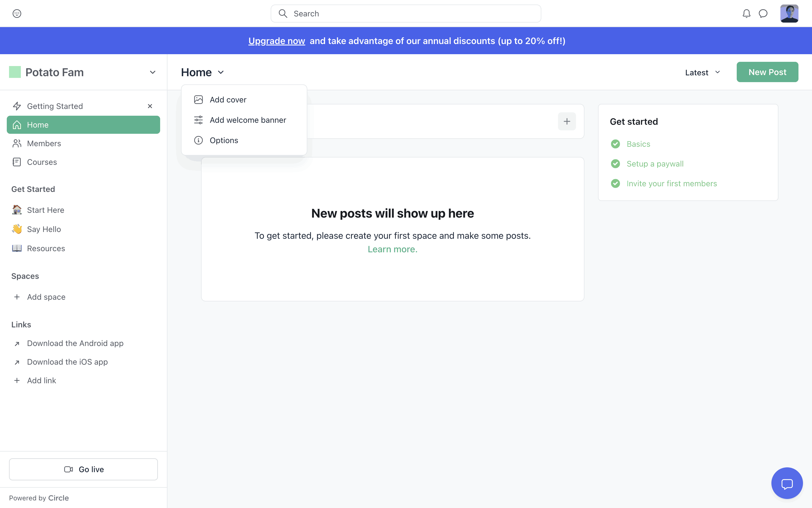This screenshot has width=812, height=508.
Task: Click the Add link plus icon
Action: coord(17,380)
